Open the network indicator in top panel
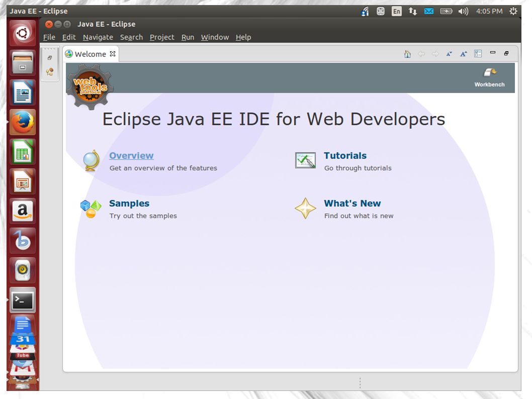Image resolution: width=532 pixels, height=399 pixels. 412,11
